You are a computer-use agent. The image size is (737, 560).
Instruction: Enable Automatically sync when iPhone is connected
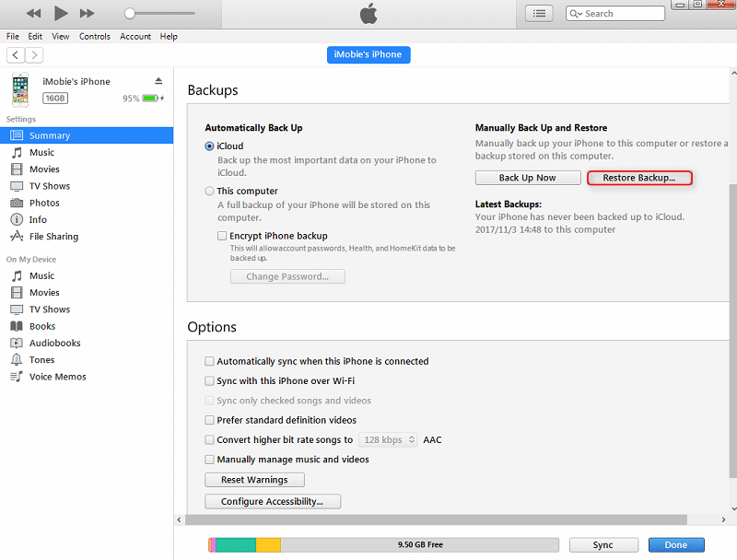[210, 361]
